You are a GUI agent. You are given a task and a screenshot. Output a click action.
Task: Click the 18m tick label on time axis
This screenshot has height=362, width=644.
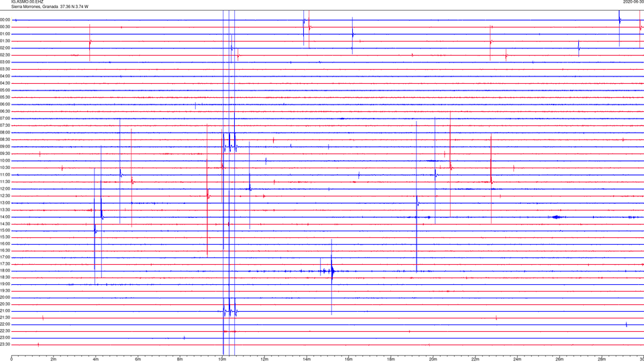coord(391,359)
